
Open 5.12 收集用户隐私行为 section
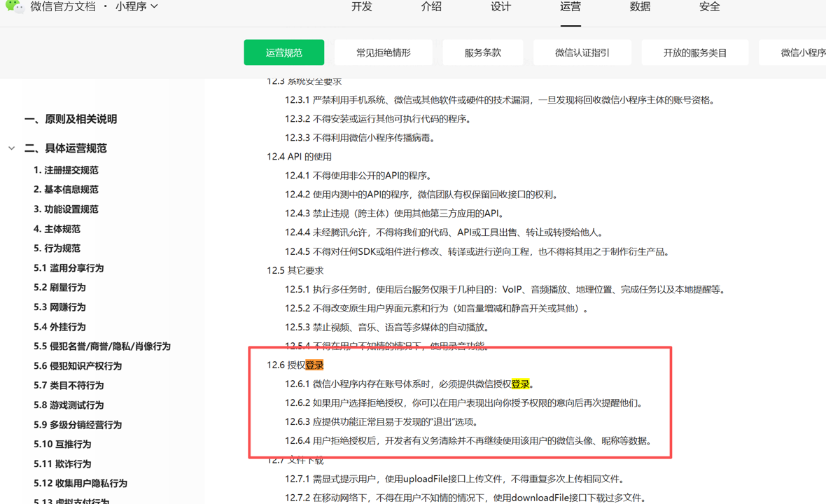tap(80, 484)
